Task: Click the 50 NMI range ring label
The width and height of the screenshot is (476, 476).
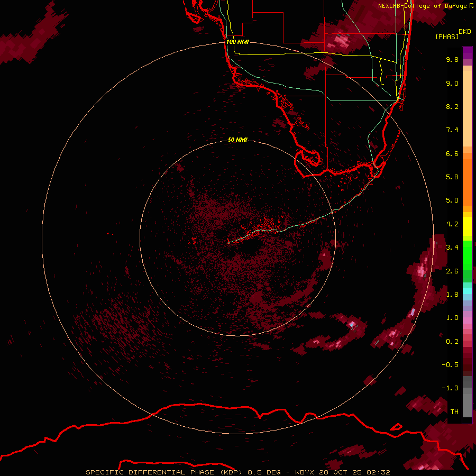Action: tap(237, 140)
